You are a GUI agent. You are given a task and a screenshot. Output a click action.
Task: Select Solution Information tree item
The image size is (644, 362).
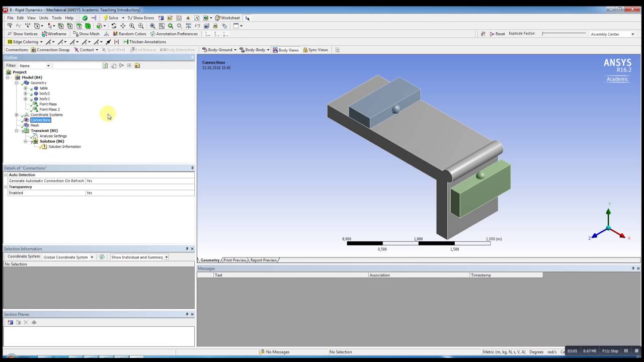pos(64,147)
